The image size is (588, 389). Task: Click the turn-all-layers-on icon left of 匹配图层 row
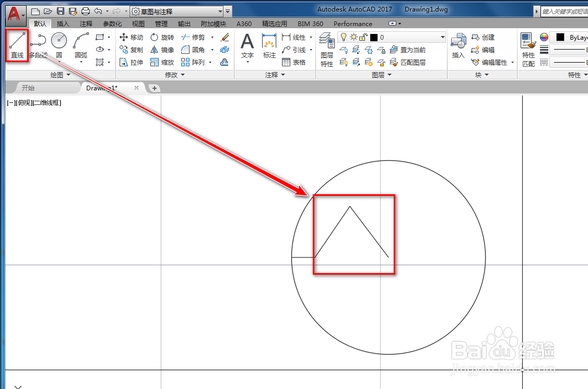click(344, 62)
